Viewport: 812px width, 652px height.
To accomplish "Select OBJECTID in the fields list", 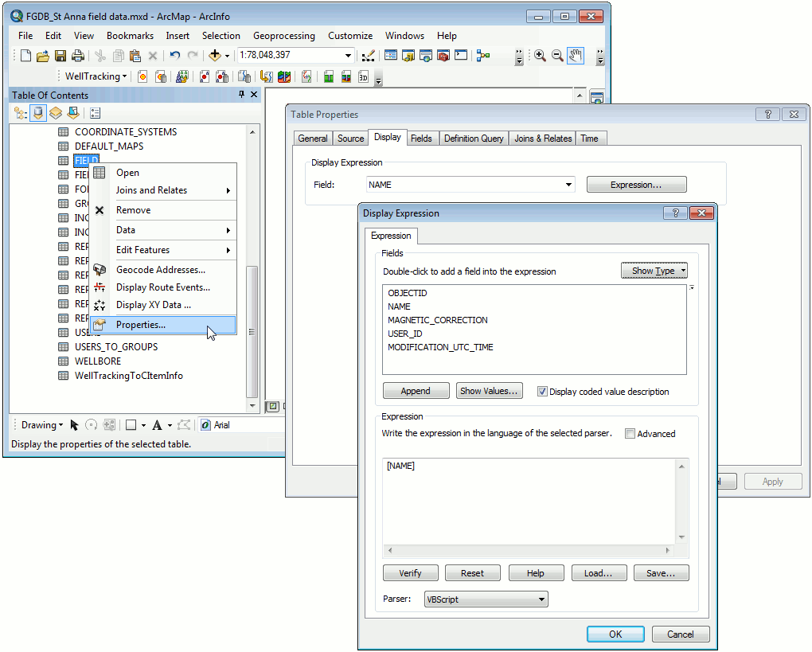I will tap(408, 293).
